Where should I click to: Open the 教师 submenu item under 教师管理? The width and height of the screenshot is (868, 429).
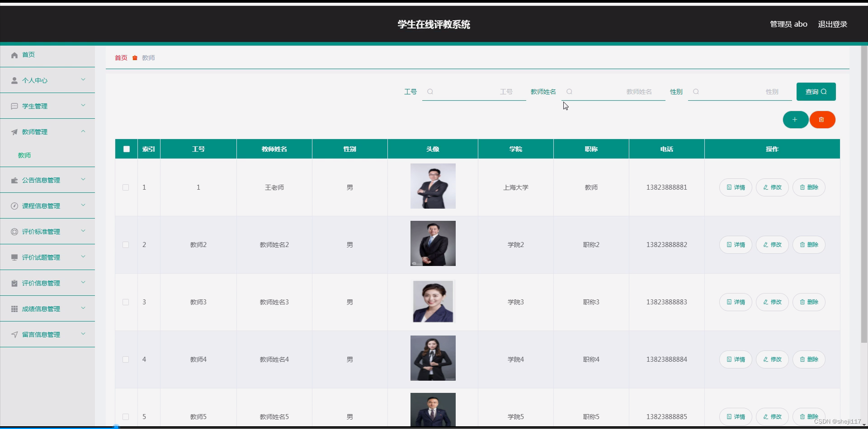[x=24, y=155]
